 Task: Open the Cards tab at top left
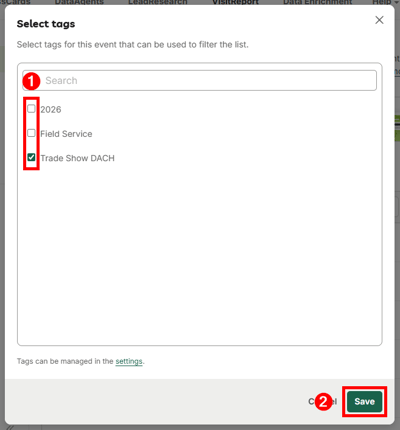click(x=15, y=2)
